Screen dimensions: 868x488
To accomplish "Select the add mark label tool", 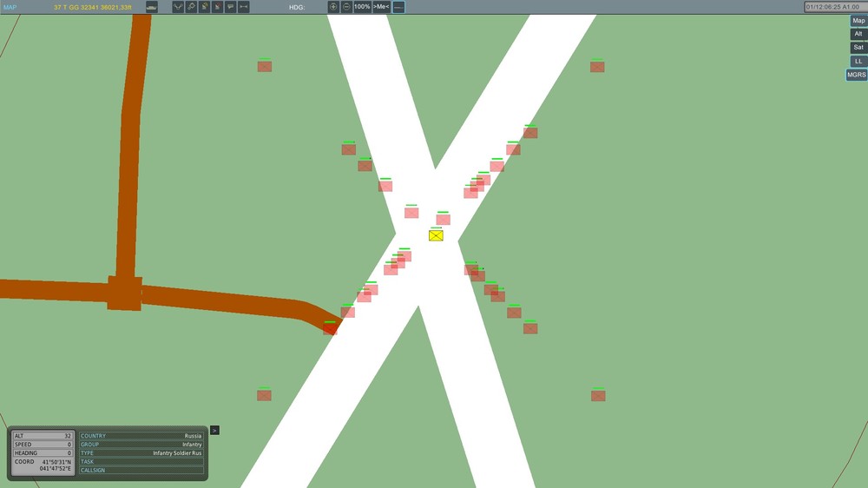I will click(204, 7).
